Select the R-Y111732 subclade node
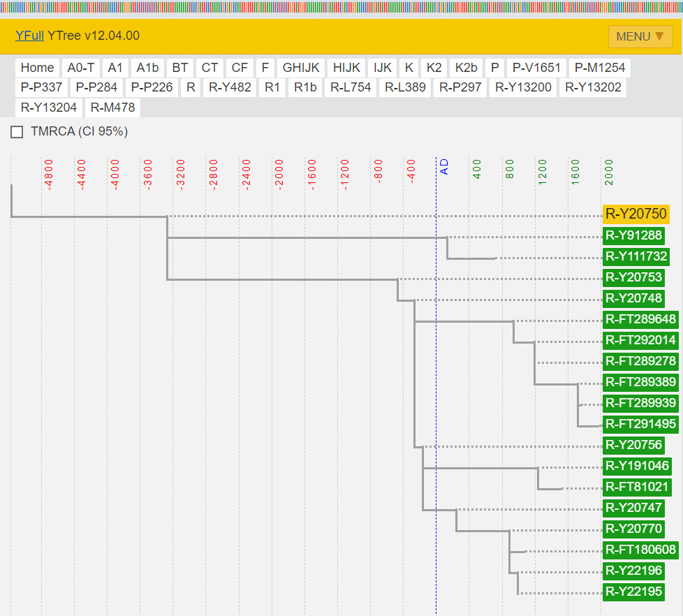Viewport: 683px width, 616px height. click(636, 256)
